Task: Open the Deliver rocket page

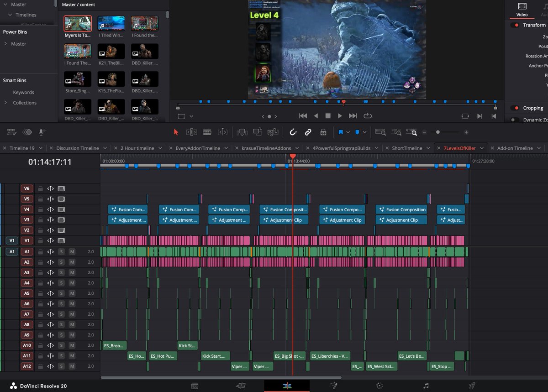Action: pos(472,386)
